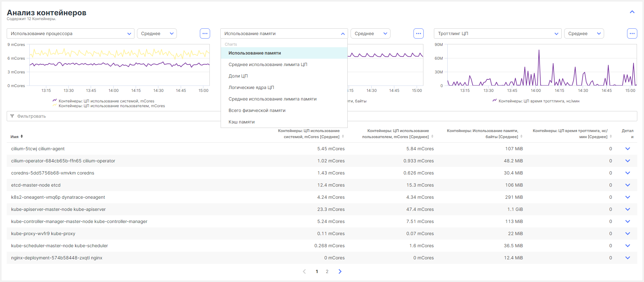Select Логические ядра ЦП menu option

point(251,87)
